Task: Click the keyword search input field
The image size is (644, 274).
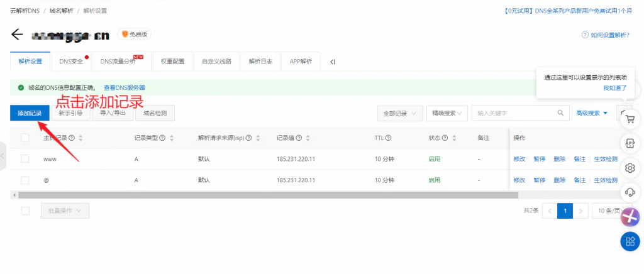Action: pyautogui.click(x=513, y=113)
